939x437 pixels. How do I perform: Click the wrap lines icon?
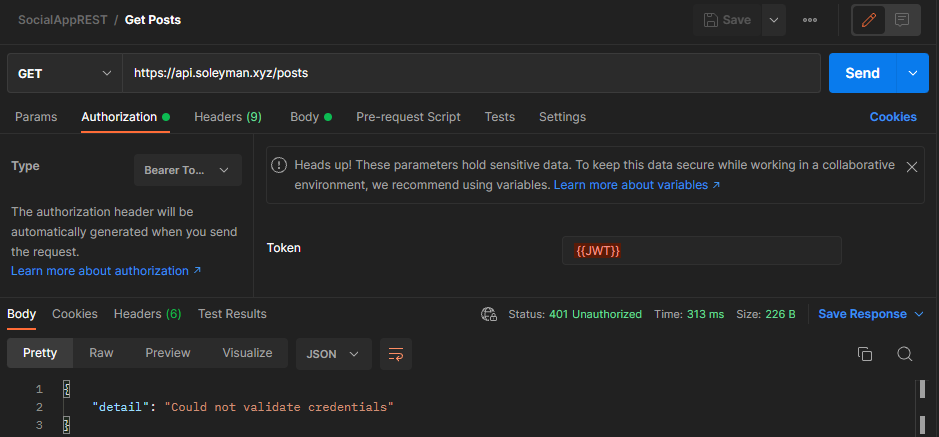(396, 353)
